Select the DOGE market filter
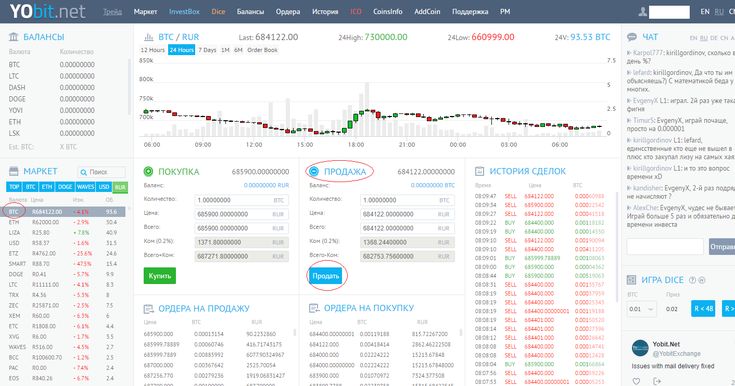The image size is (735, 386). pos(65,187)
